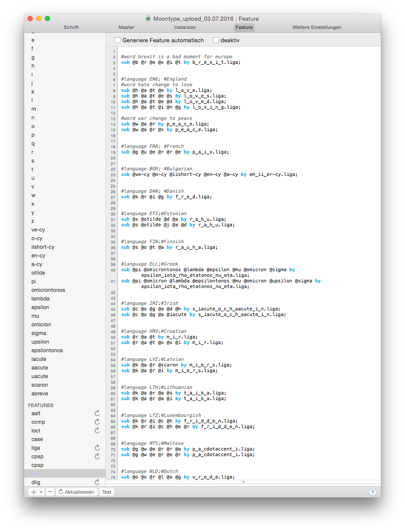Click the minus button to remove feature

tap(50, 492)
